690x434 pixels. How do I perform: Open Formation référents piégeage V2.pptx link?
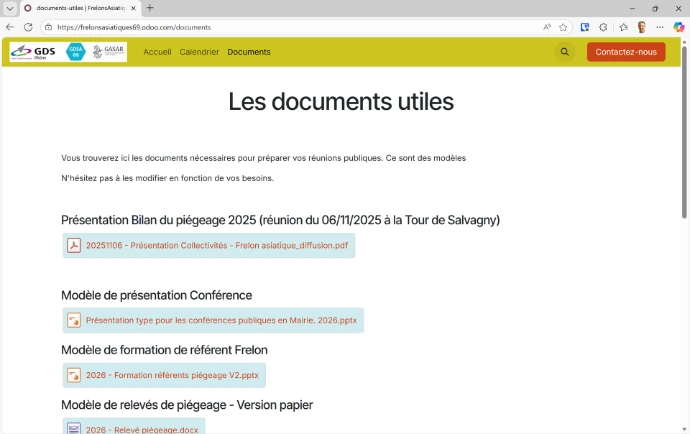click(172, 376)
